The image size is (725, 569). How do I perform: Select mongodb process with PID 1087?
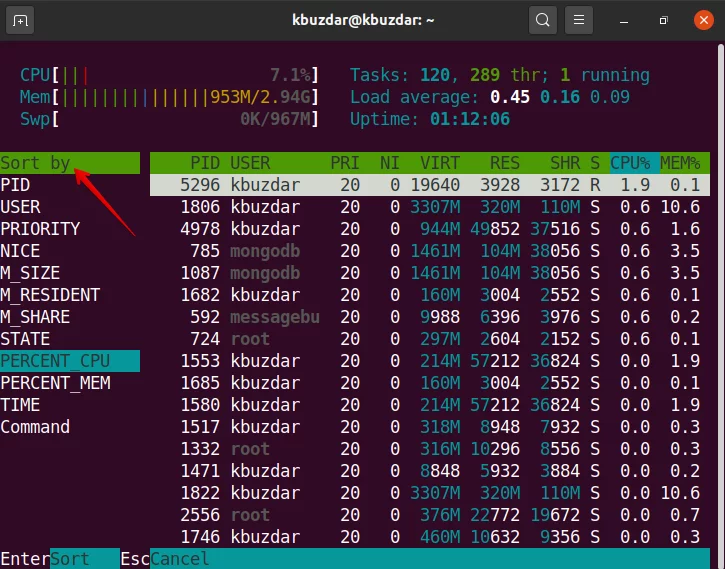[430, 273]
